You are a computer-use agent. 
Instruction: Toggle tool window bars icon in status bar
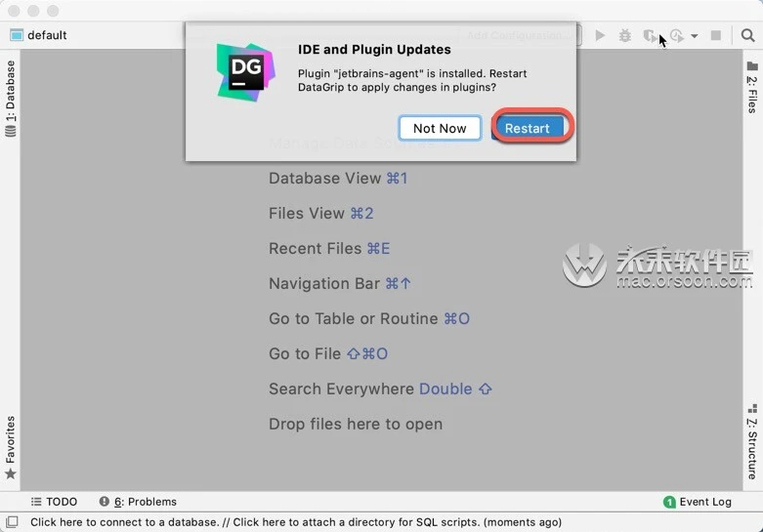tap(12, 522)
